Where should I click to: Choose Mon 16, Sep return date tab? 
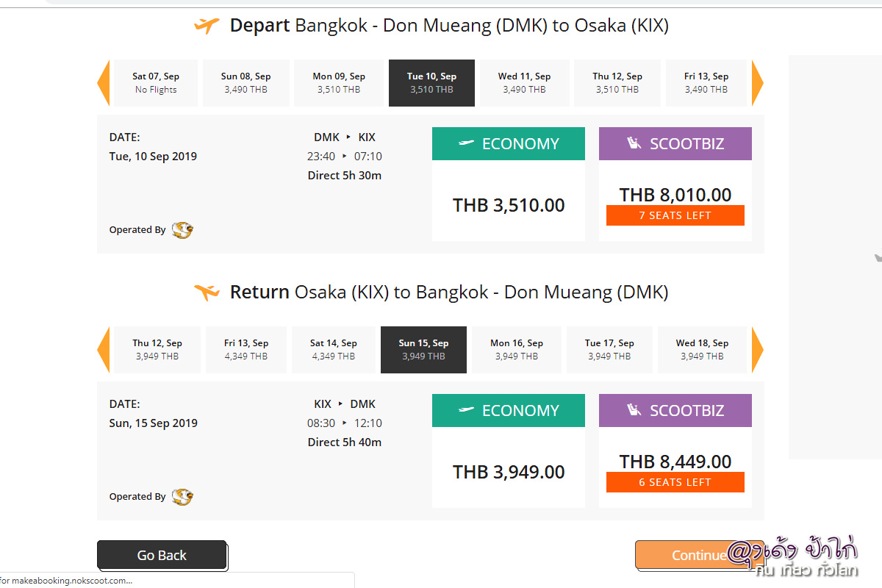(x=516, y=350)
